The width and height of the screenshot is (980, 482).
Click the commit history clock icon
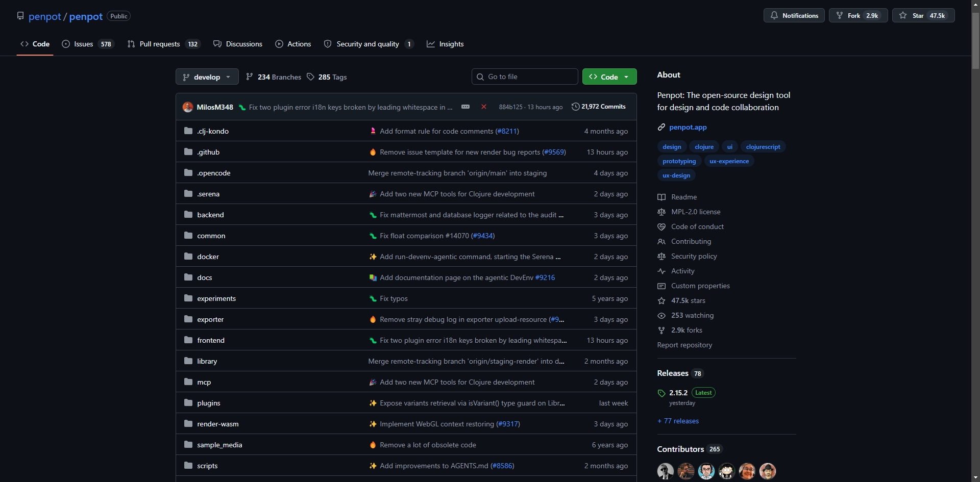point(575,107)
